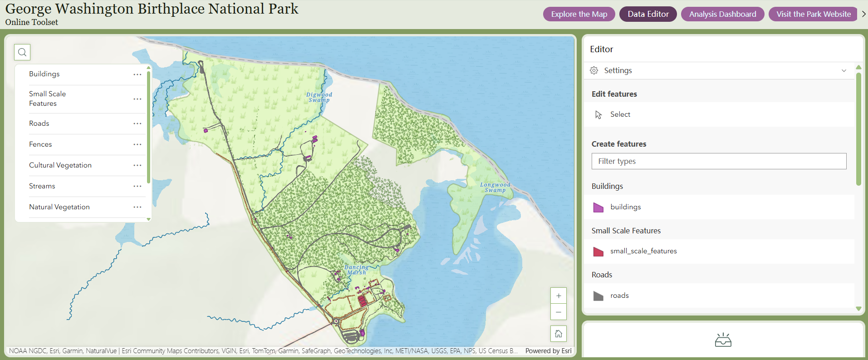Pick the gray roads feature template
Screen dimensions: 868x360
coord(619,296)
